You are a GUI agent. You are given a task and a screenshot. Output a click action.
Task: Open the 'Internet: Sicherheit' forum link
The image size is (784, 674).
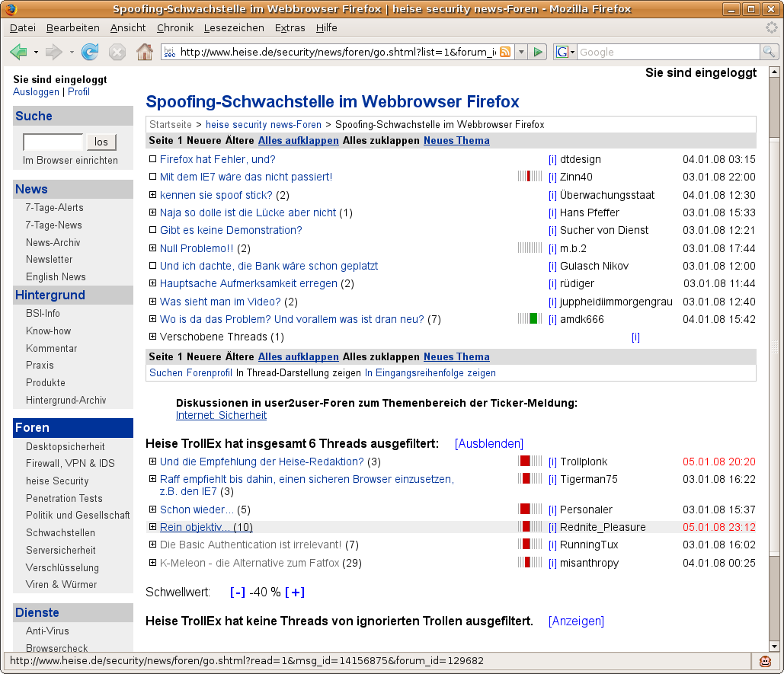(221, 416)
